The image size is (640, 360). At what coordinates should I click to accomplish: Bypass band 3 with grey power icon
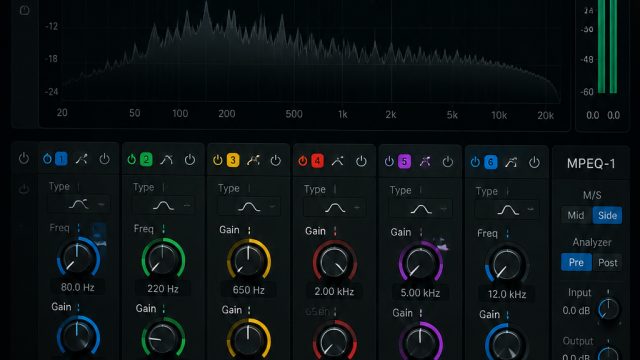pyautogui.click(x=276, y=160)
